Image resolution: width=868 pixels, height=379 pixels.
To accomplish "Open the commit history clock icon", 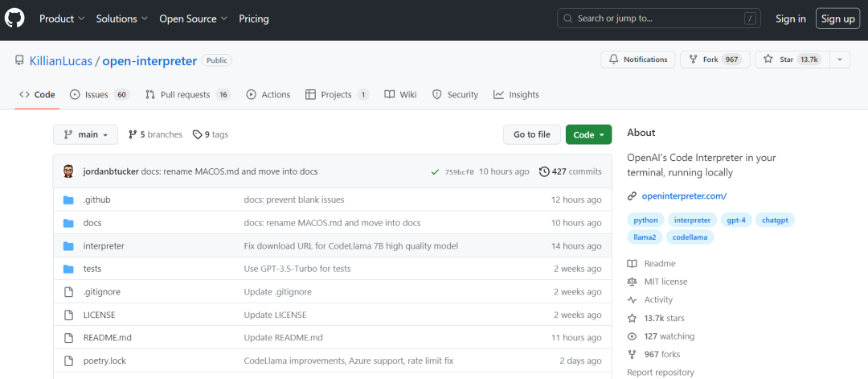I will (x=544, y=171).
